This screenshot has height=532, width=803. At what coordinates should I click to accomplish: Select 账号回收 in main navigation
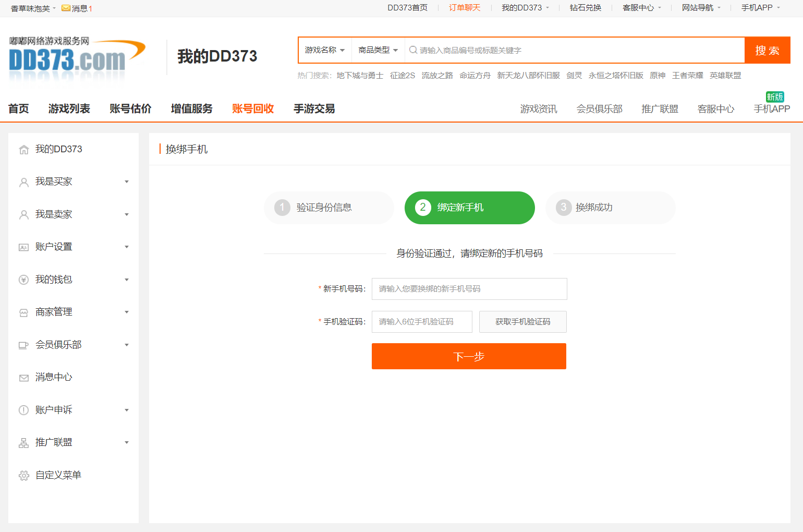point(253,108)
